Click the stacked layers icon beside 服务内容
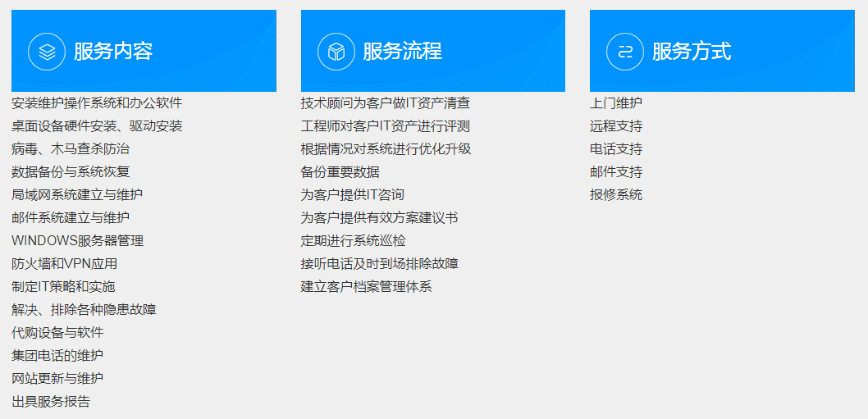 pos(47,52)
